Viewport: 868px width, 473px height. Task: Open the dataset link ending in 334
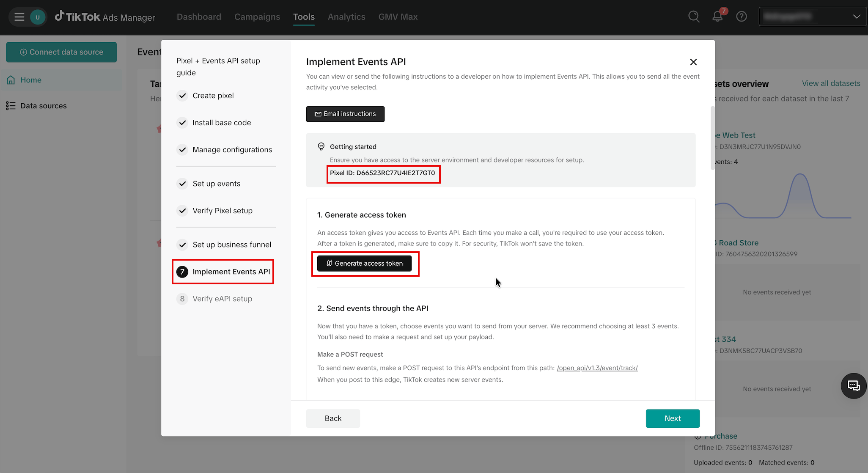point(726,339)
